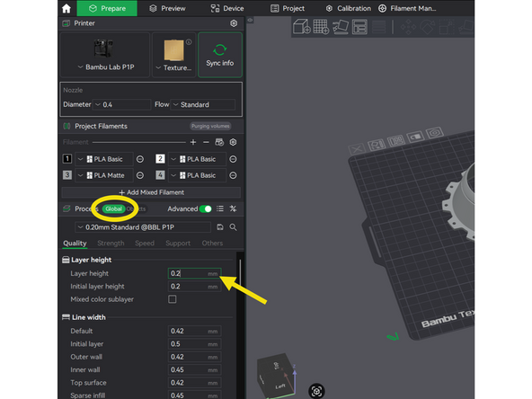Remove filament 4 PLA Basic
The width and height of the screenshot is (532, 399).
233,175
